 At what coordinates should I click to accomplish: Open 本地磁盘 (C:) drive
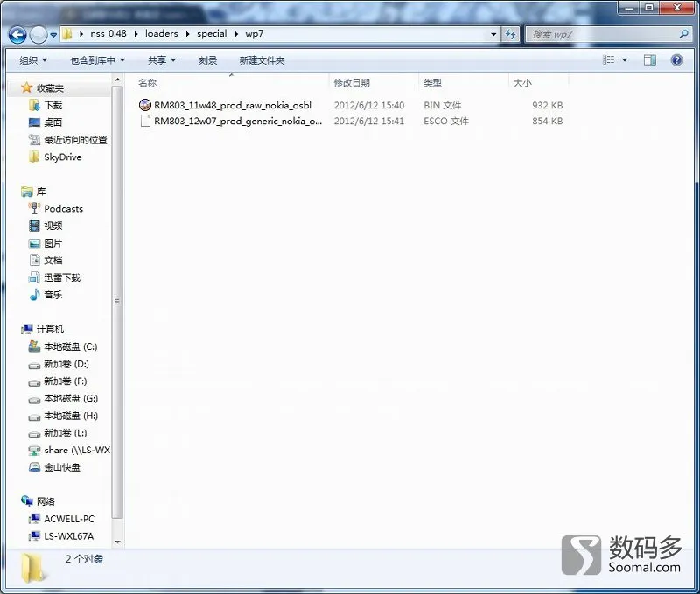pyautogui.click(x=71, y=346)
